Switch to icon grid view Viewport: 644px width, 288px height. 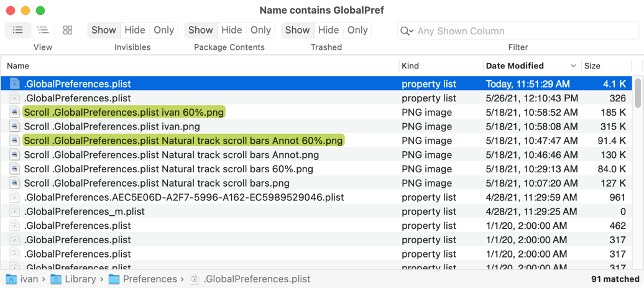[x=68, y=30]
